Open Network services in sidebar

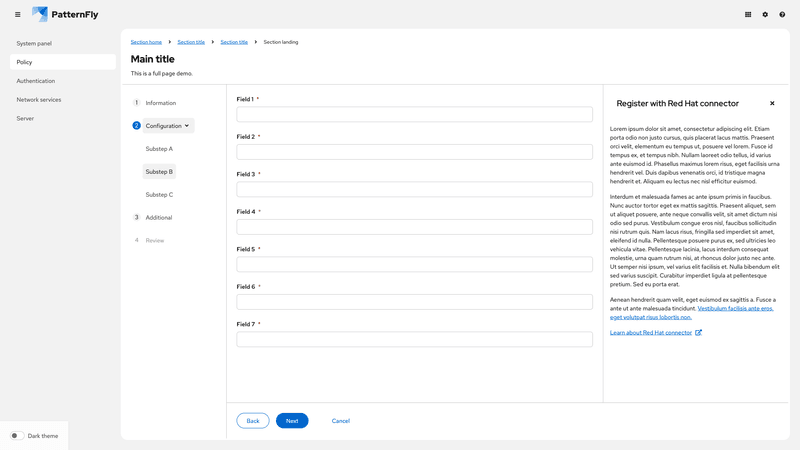pyautogui.click(x=39, y=100)
